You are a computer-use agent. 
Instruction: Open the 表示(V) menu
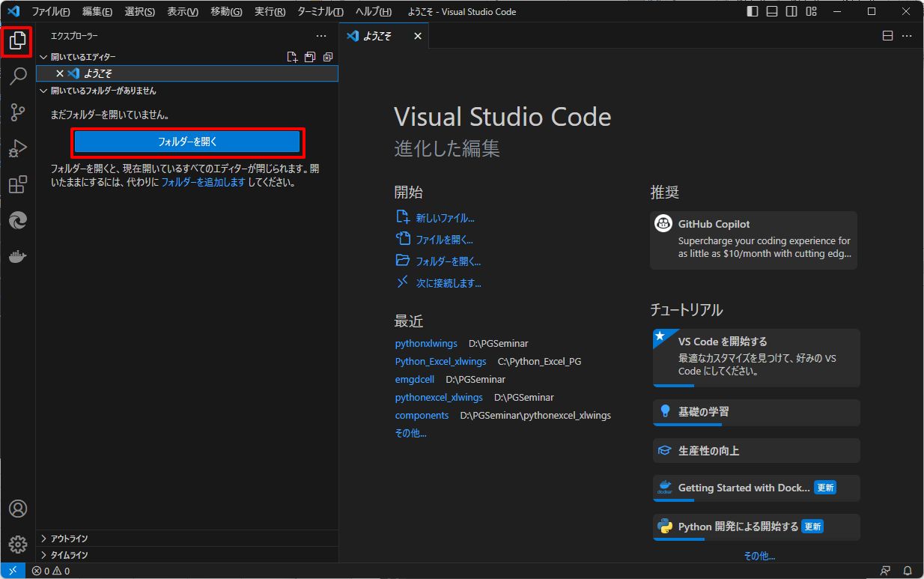(183, 11)
